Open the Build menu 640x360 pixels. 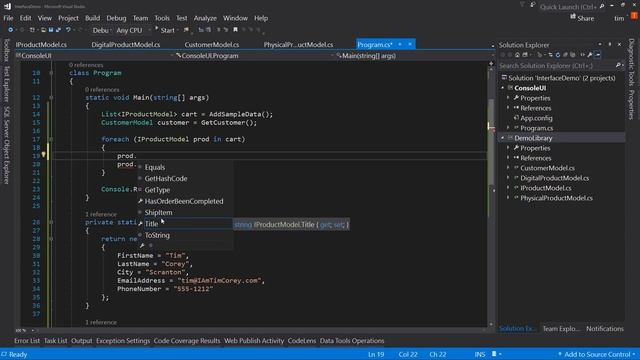click(92, 18)
